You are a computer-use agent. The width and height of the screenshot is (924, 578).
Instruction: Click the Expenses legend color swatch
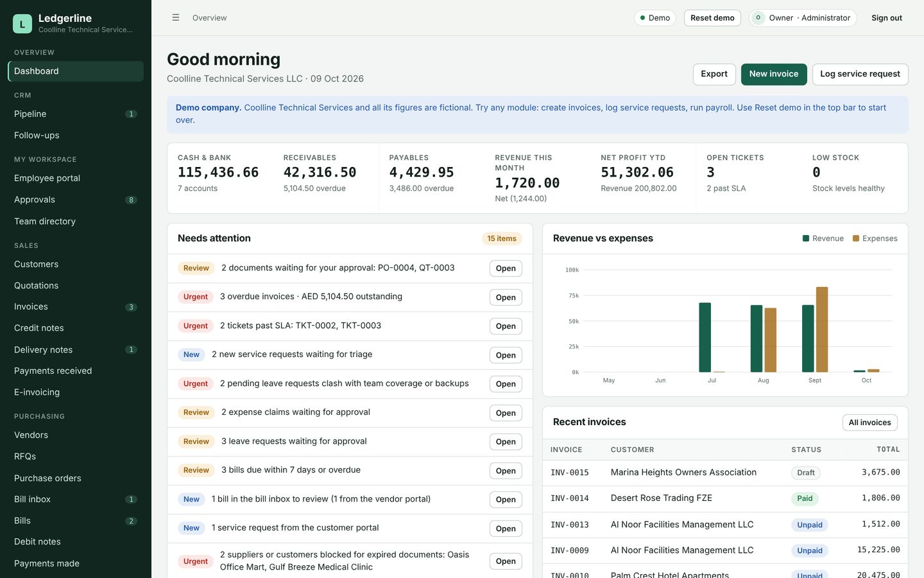tap(856, 238)
